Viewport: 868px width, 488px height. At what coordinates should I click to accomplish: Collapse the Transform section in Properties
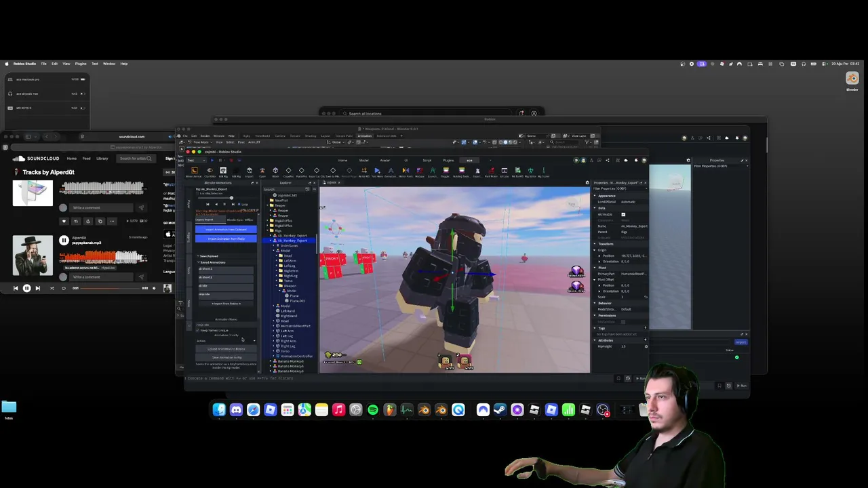[595, 244]
